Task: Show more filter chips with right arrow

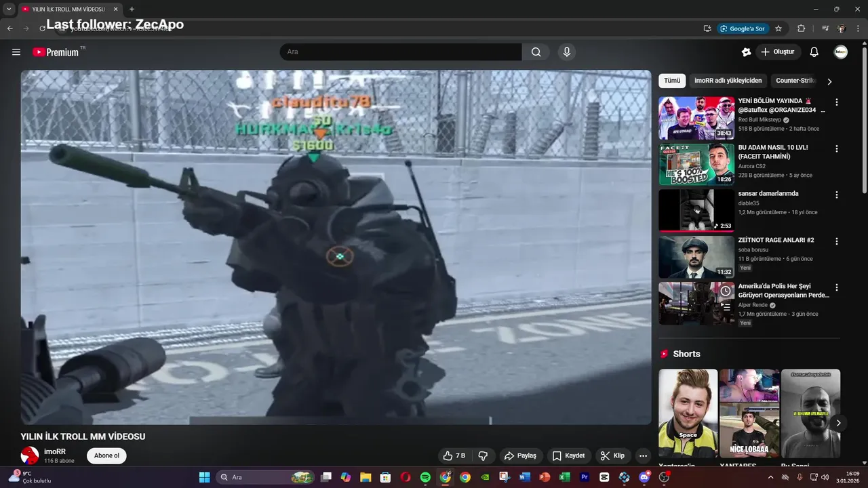Action: [829, 81]
